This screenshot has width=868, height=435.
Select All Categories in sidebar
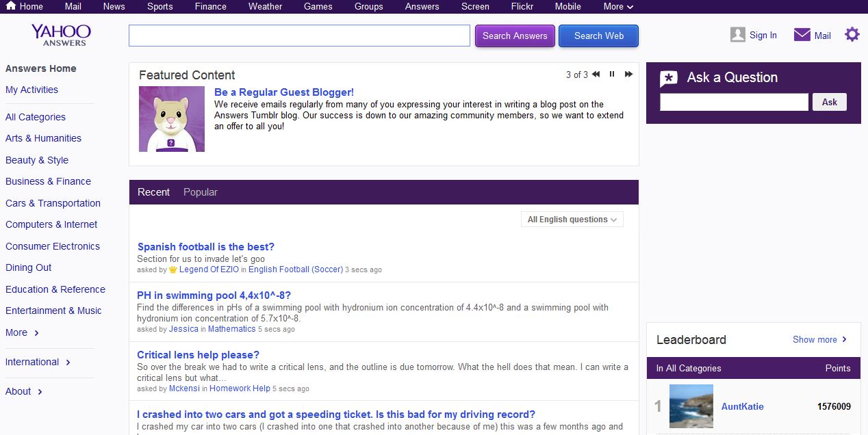(x=36, y=117)
